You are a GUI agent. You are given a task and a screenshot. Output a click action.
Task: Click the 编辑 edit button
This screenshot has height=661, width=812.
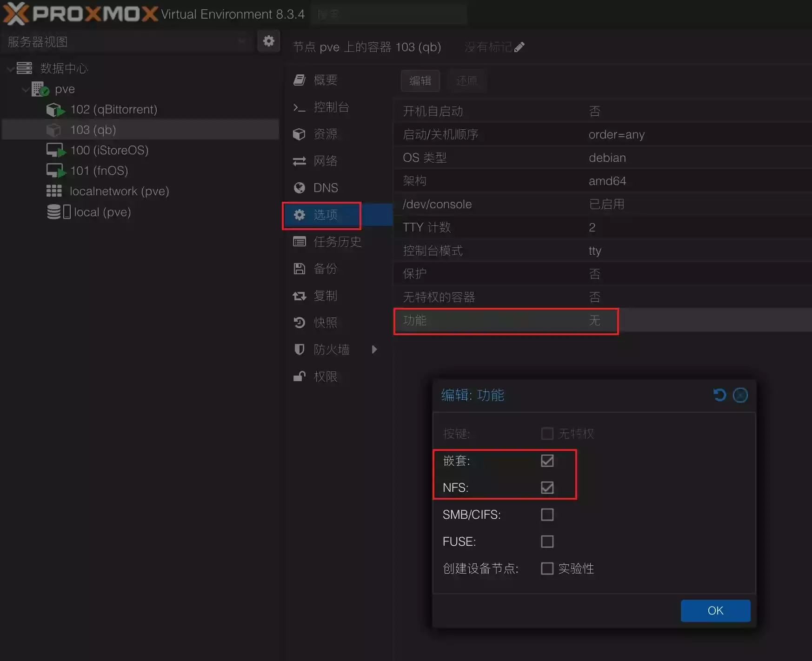420,81
